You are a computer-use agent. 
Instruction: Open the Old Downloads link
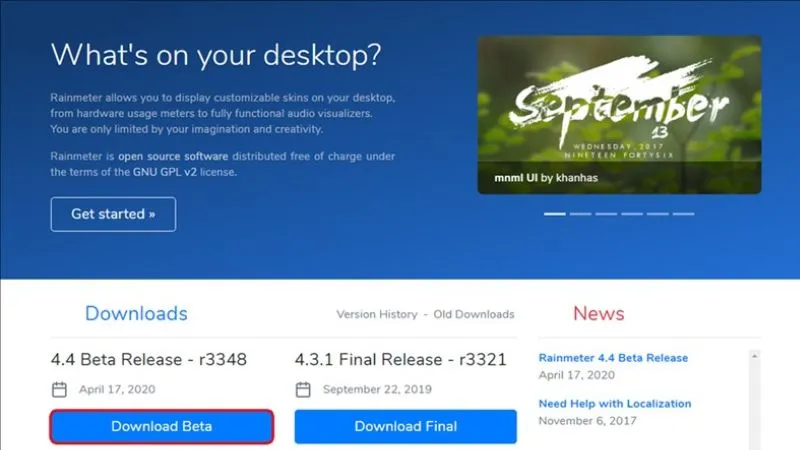[x=474, y=314]
